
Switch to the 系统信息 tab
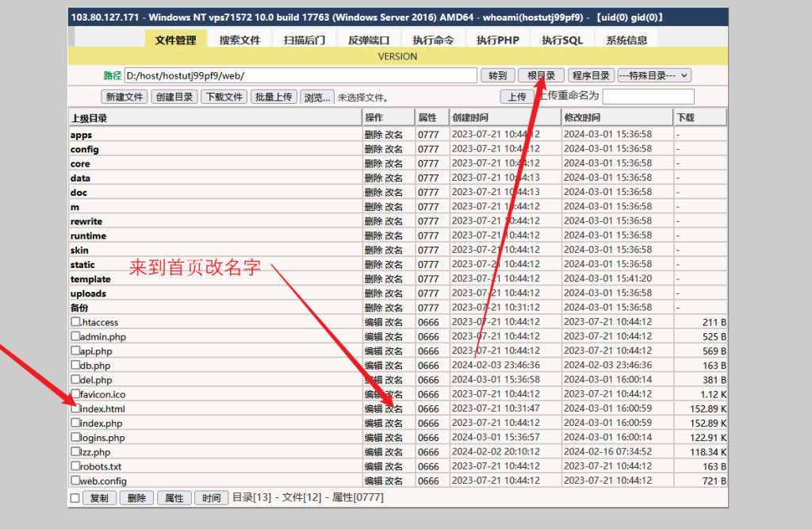click(x=626, y=40)
